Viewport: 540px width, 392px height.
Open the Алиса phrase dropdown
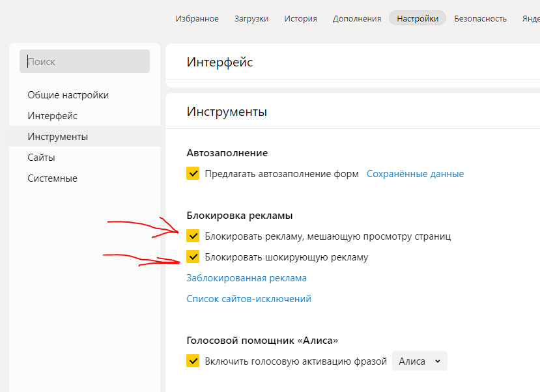419,361
